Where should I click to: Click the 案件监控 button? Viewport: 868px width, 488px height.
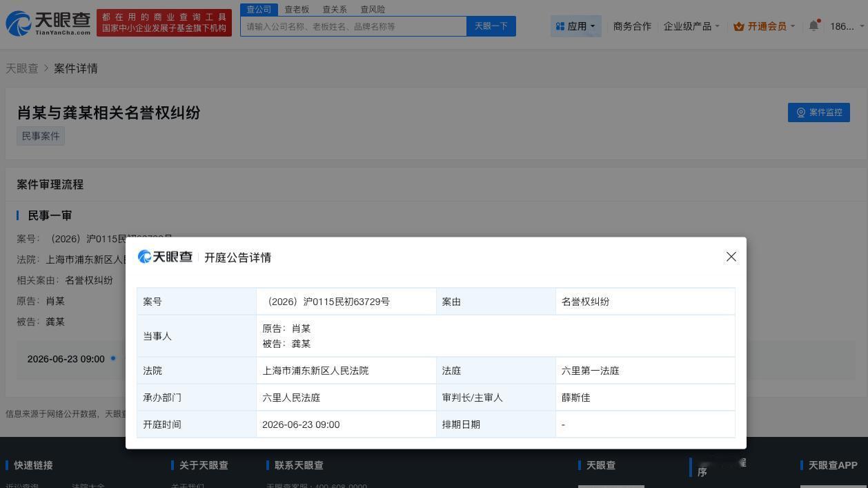(x=819, y=113)
